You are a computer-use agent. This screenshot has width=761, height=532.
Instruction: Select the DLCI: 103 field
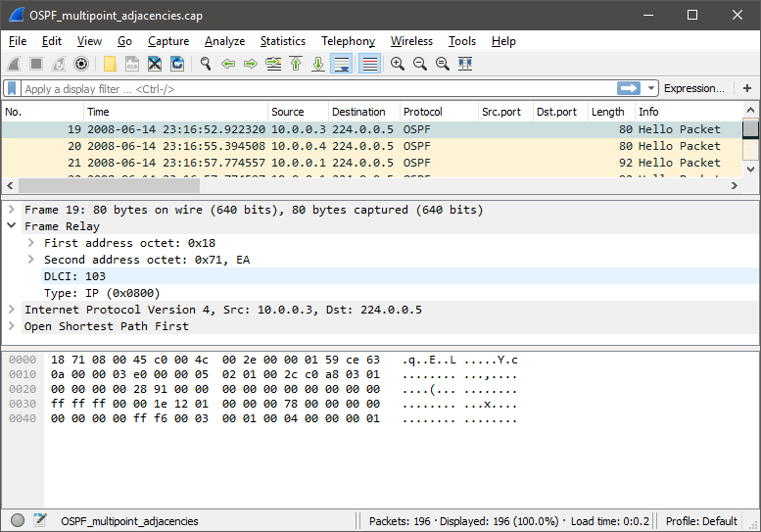point(400,276)
